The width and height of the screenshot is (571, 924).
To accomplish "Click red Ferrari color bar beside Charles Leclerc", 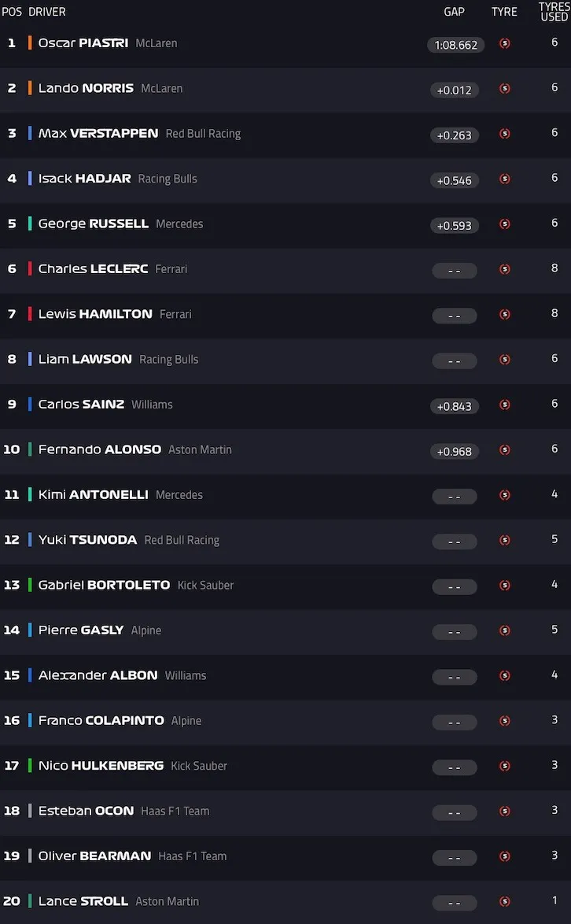I will tap(29, 268).
